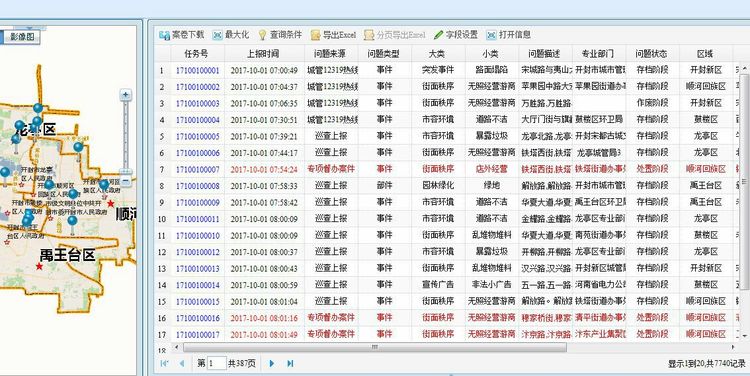Click 打开信息 toolbar button

[508, 34]
